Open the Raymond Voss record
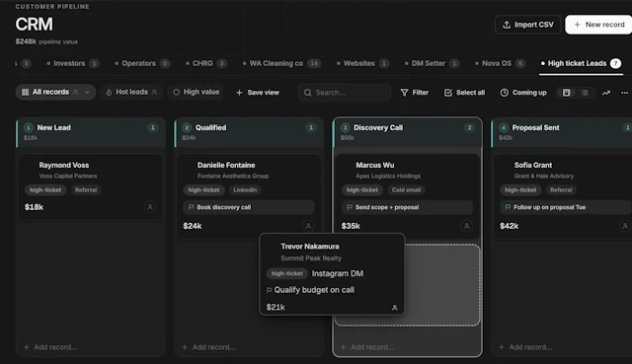The height and width of the screenshot is (364, 632). point(91,186)
